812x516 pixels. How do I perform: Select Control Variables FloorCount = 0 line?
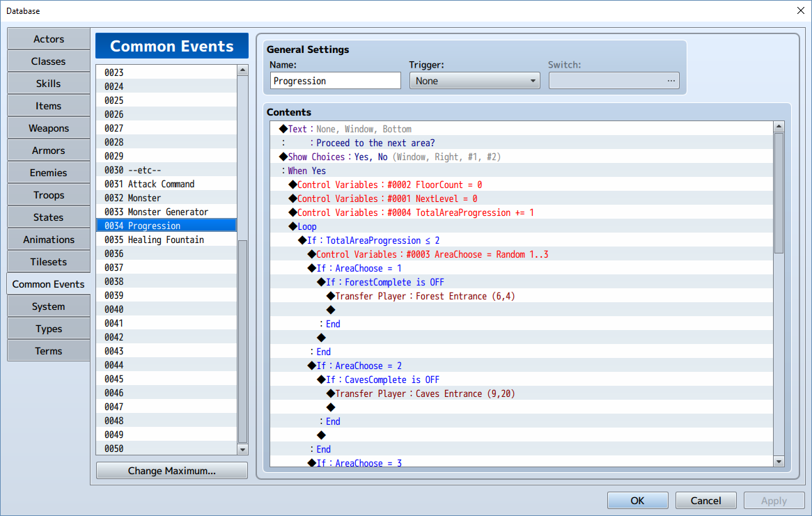522,185
